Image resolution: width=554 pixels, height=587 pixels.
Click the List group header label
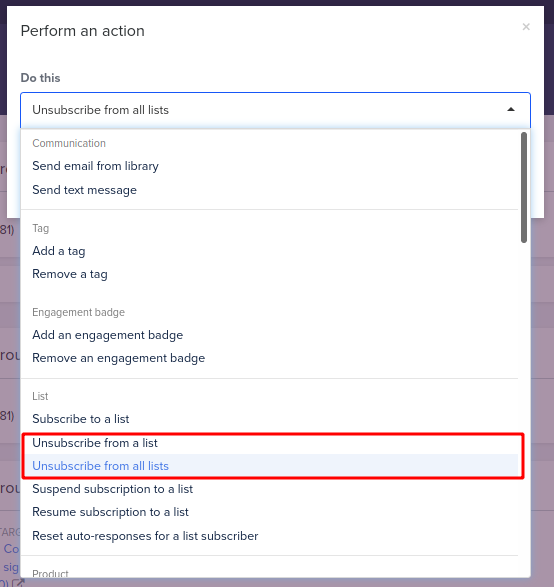40,396
